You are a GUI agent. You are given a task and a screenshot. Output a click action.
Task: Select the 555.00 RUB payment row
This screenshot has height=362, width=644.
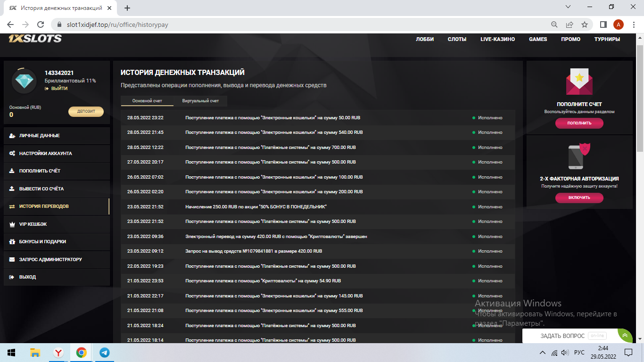318,311
